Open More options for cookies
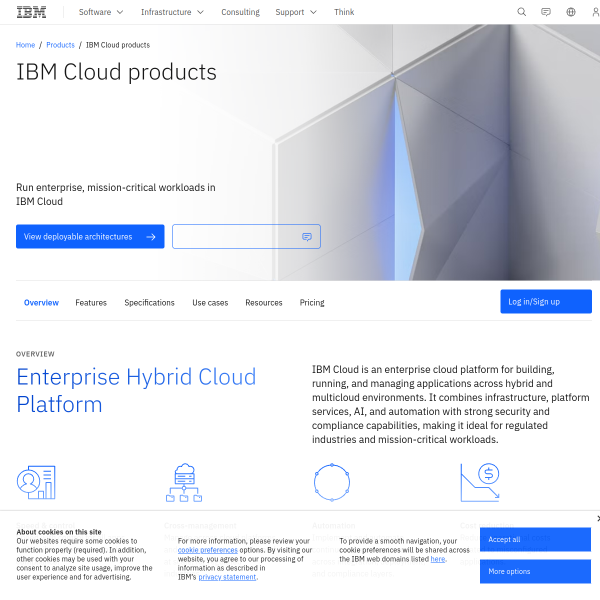This screenshot has height=600, width=600. 535,572
